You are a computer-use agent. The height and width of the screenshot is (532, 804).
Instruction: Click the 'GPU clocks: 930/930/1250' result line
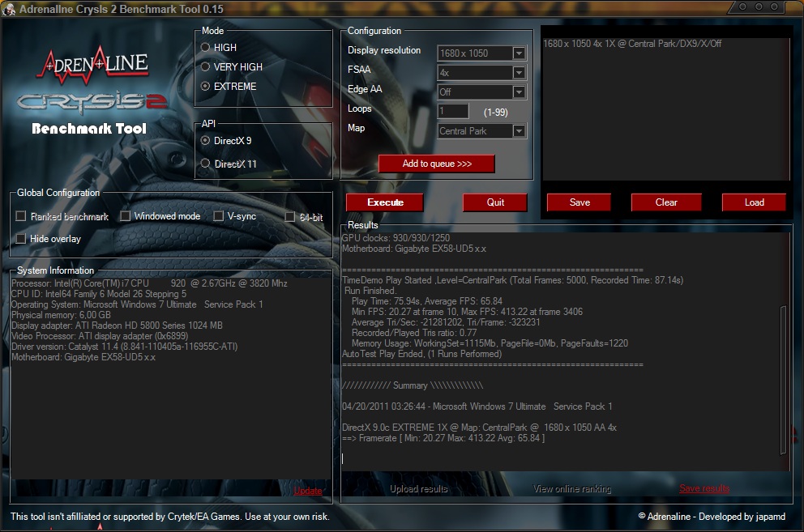point(396,238)
